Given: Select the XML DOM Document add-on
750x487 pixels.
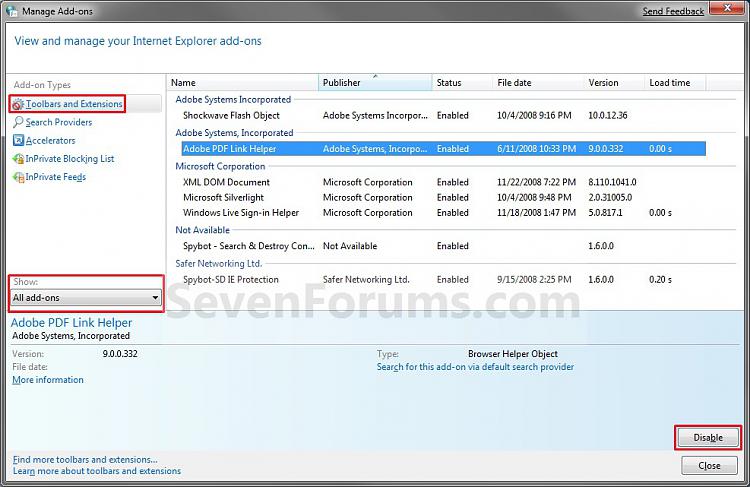Looking at the screenshot, I should pyautogui.click(x=443, y=182).
